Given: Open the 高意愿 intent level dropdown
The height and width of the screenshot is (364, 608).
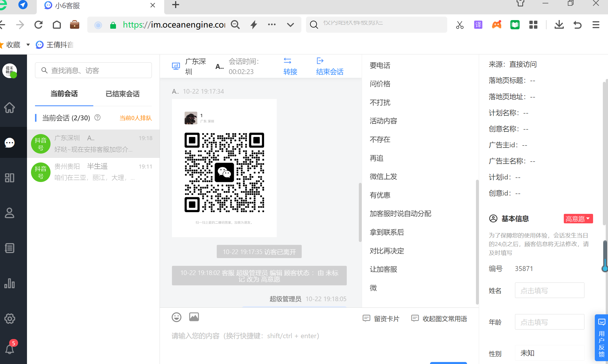Looking at the screenshot, I should 578,219.
